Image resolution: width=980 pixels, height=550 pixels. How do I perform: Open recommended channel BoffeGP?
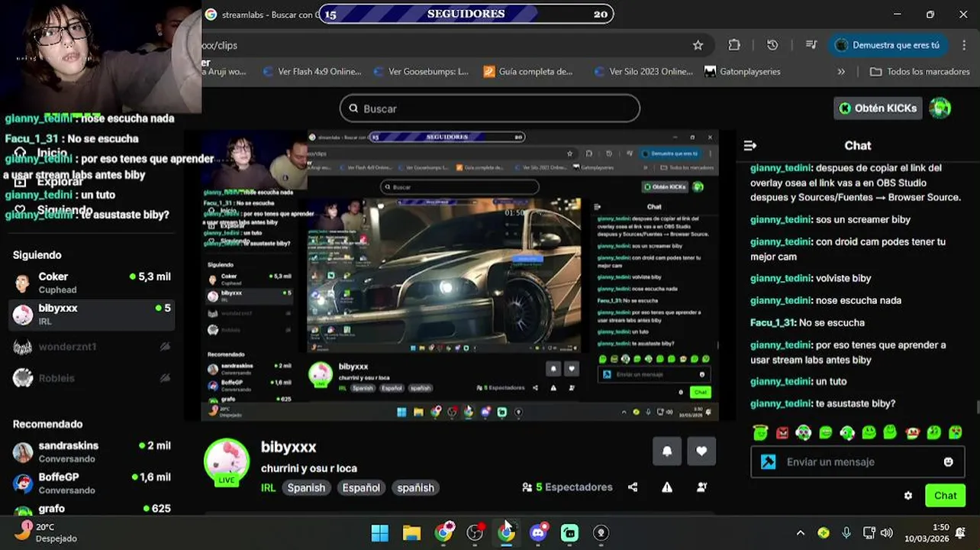pos(92,483)
